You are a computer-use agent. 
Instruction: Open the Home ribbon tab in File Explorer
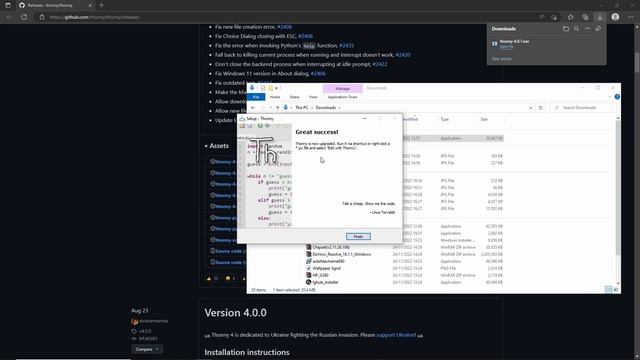tap(275, 97)
